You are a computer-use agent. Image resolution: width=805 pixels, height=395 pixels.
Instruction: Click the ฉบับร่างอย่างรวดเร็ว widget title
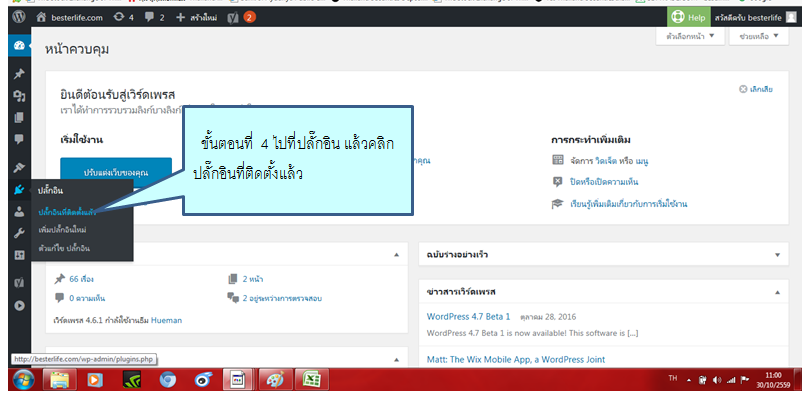coord(457,255)
